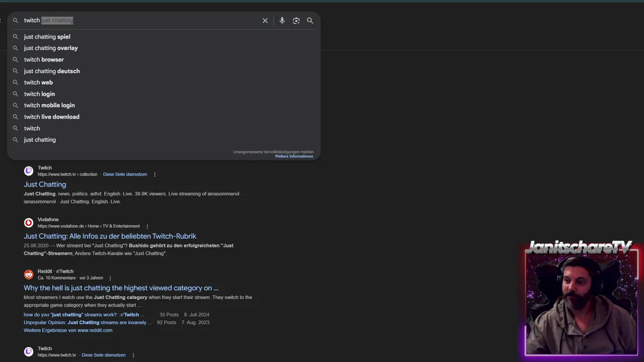Open 'Weitere Ergebnisse von www.reddit.com'
644x362 pixels.
pyautogui.click(x=68, y=330)
